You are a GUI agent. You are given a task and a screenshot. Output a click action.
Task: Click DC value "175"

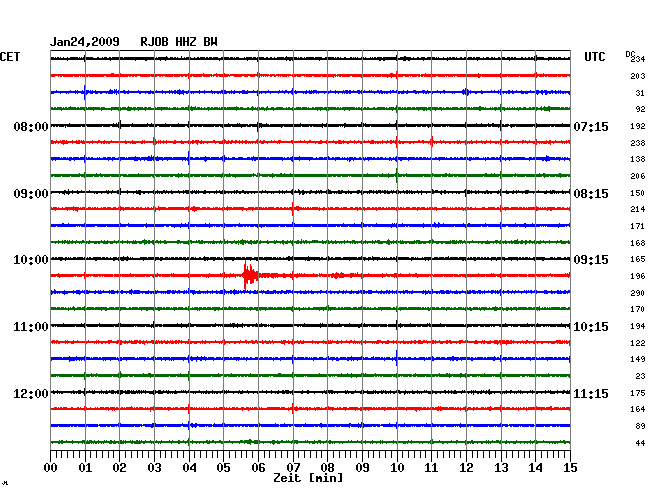[x=638, y=393]
